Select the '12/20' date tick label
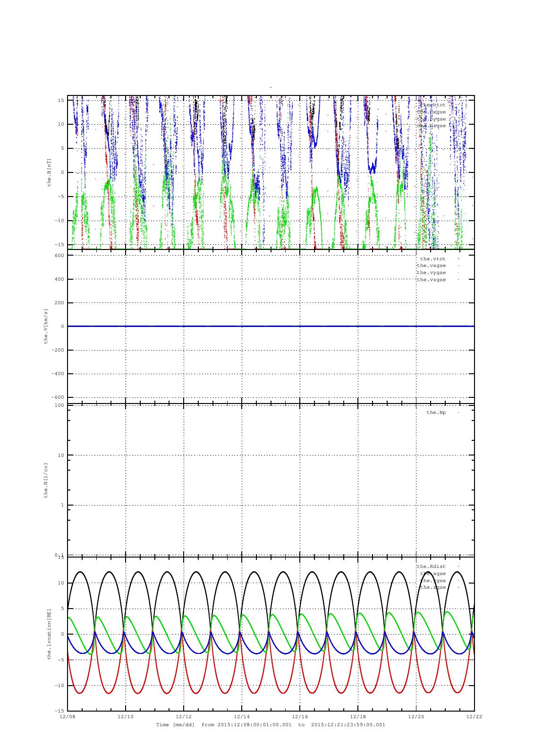Viewport: 534px width, 756px height. pyautogui.click(x=416, y=716)
